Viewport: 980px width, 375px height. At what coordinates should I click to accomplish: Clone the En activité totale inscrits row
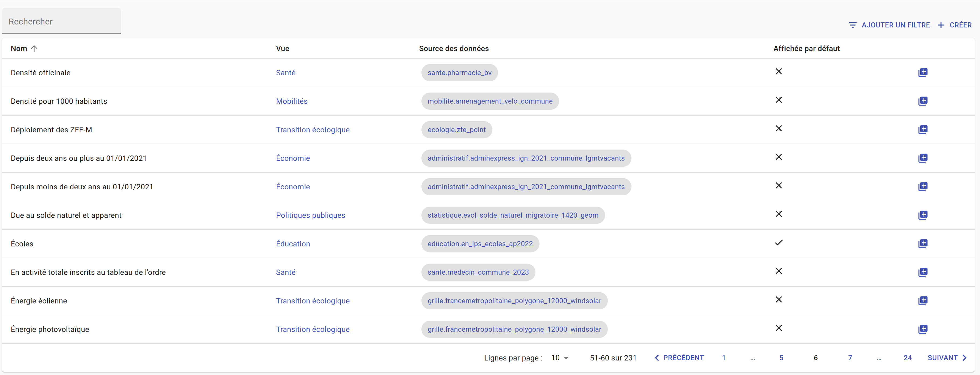pyautogui.click(x=923, y=272)
